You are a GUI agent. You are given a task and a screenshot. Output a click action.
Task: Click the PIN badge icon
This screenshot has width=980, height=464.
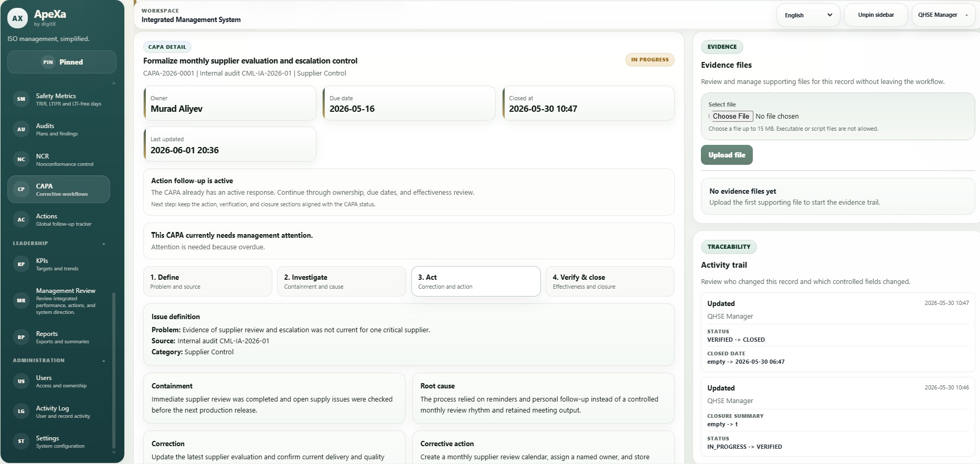pos(48,62)
